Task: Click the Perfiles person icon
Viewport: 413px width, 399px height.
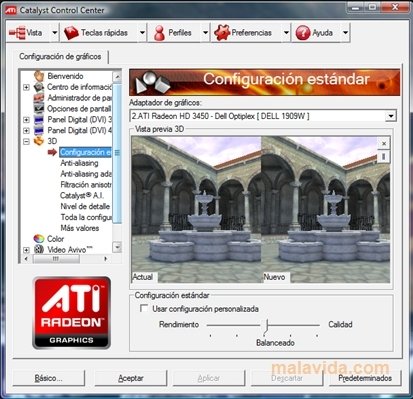Action: click(160, 33)
